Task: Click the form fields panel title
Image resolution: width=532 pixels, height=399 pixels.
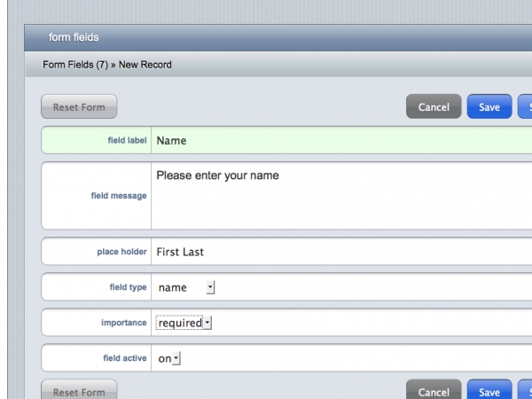Action: tap(74, 37)
